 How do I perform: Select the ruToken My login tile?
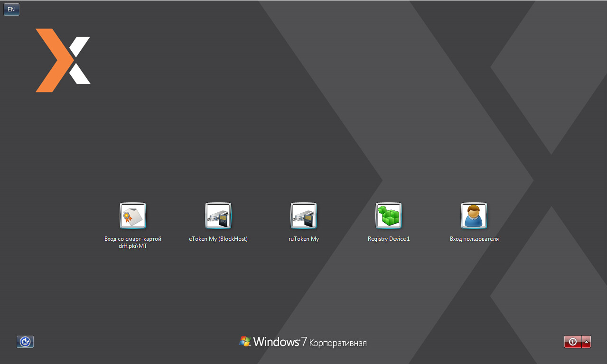tap(304, 216)
